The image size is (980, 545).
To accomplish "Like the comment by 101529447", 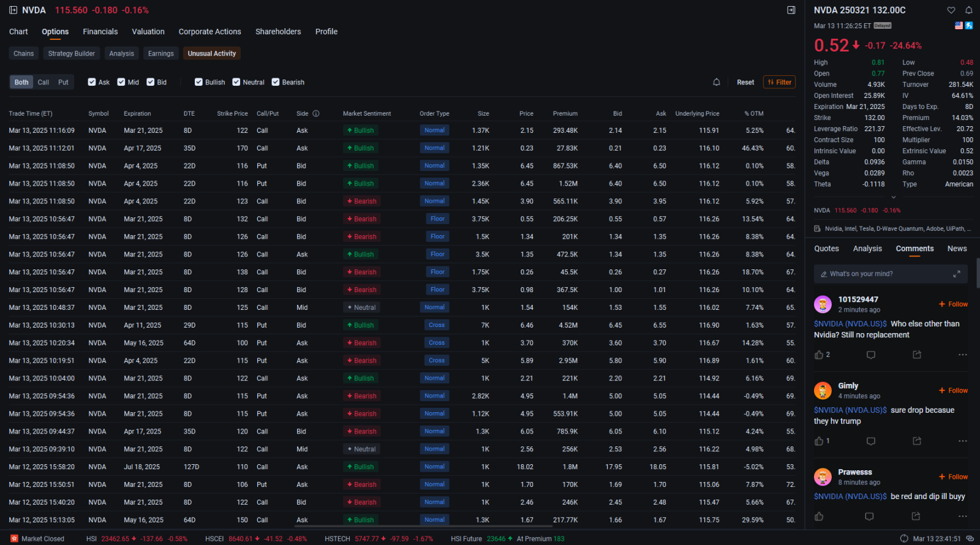I will point(819,355).
